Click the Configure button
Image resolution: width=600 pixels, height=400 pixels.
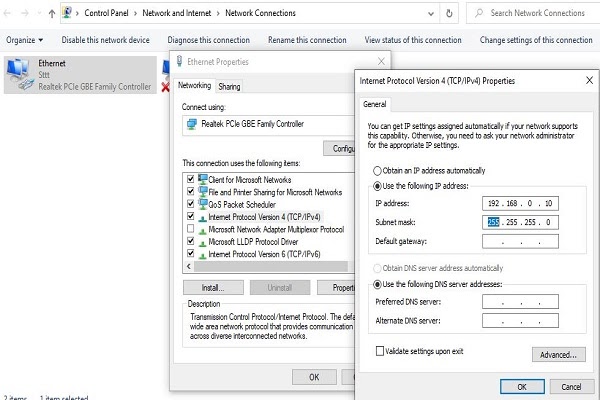coord(339,148)
